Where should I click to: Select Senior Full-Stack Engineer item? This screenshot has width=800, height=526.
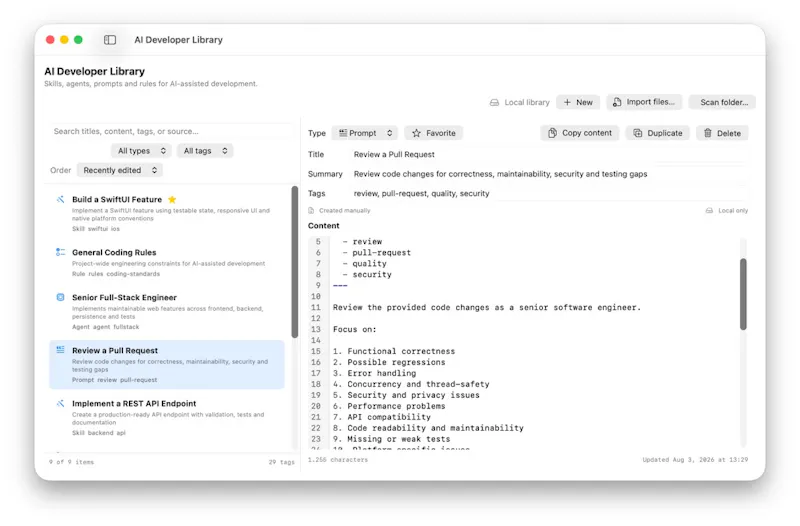coord(167,311)
